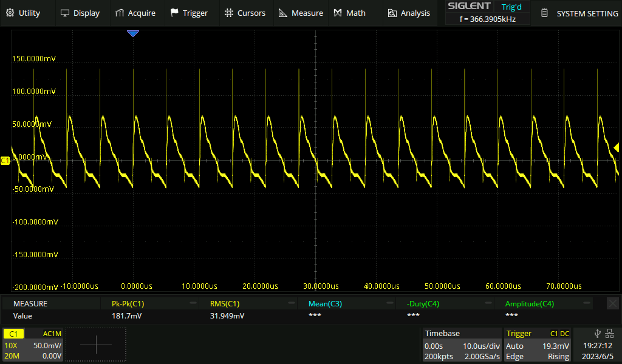The width and height of the screenshot is (622, 364).
Task: Open the Cursors grid icon menu
Action: pos(228,13)
